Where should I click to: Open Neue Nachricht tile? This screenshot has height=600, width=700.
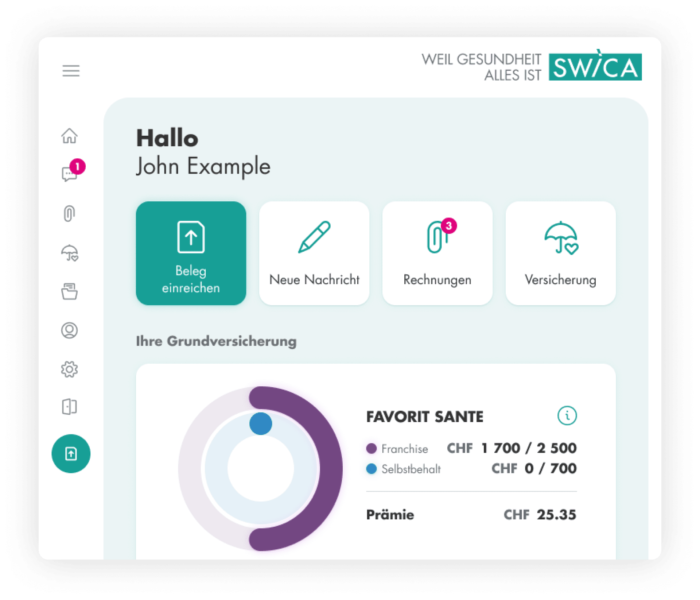tap(314, 253)
